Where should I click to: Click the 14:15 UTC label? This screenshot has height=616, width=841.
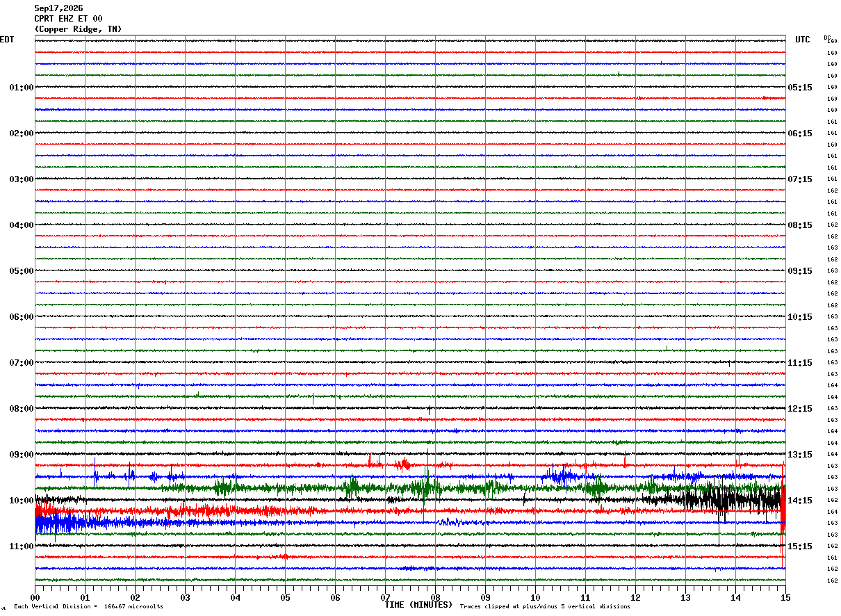click(799, 501)
